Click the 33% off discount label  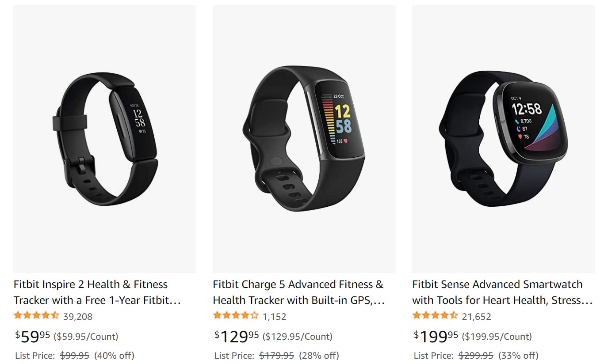[x=518, y=356]
